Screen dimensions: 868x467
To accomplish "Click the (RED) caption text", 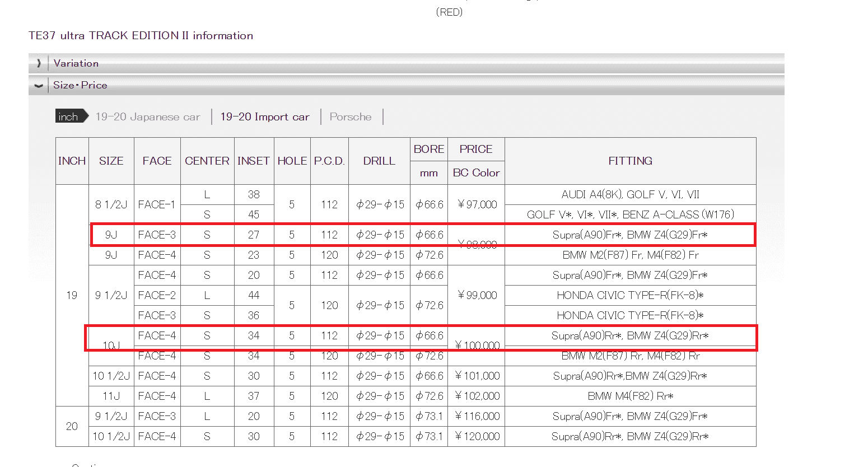I will tap(449, 12).
